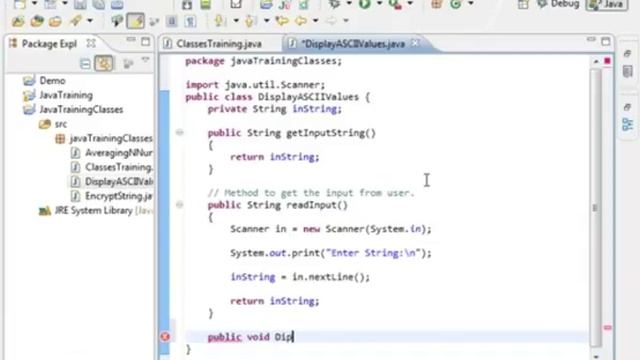Select ClassesTraining file in Package Explorer
This screenshot has height=360, width=640.
(119, 167)
